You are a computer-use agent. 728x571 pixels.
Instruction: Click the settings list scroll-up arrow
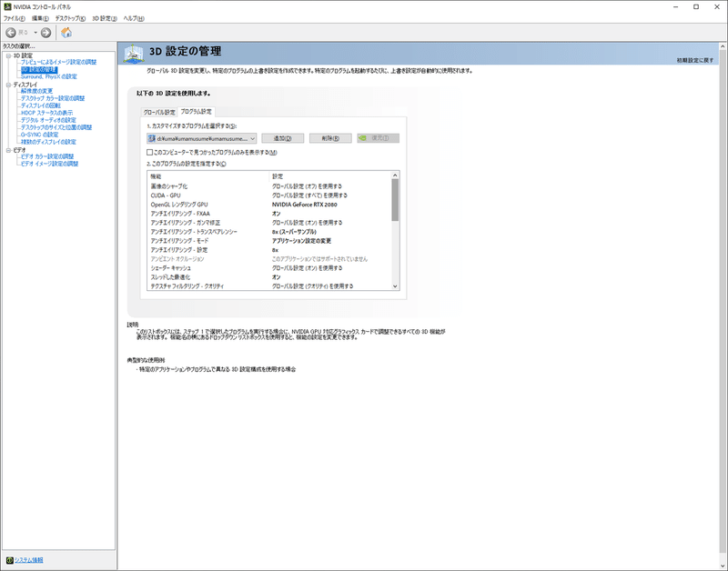tap(395, 175)
